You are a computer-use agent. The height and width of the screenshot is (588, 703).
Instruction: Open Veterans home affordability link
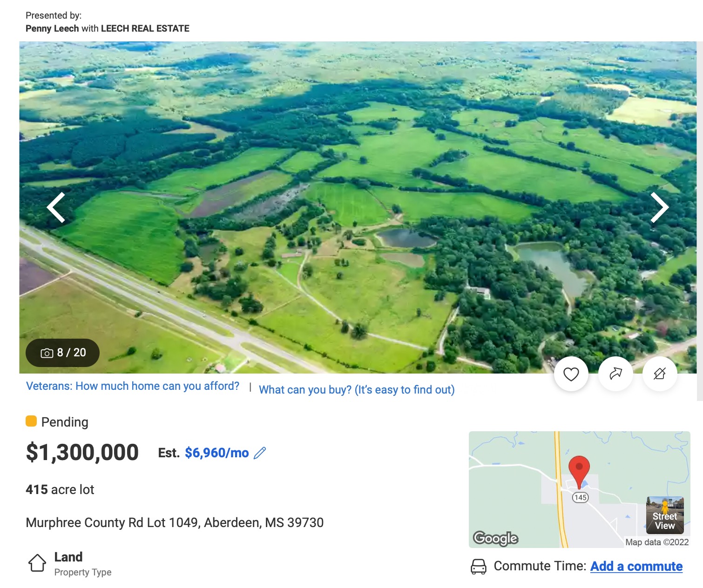pos(133,386)
